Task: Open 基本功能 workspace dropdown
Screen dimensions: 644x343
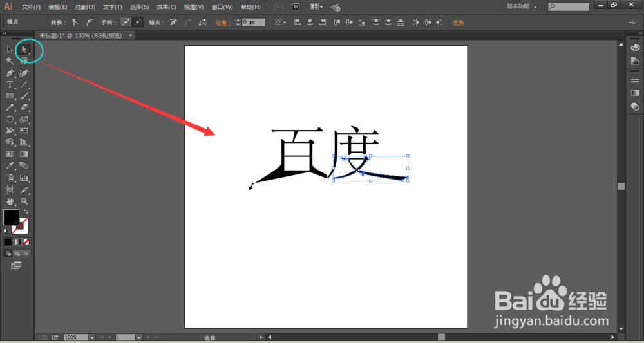Action: [x=522, y=6]
